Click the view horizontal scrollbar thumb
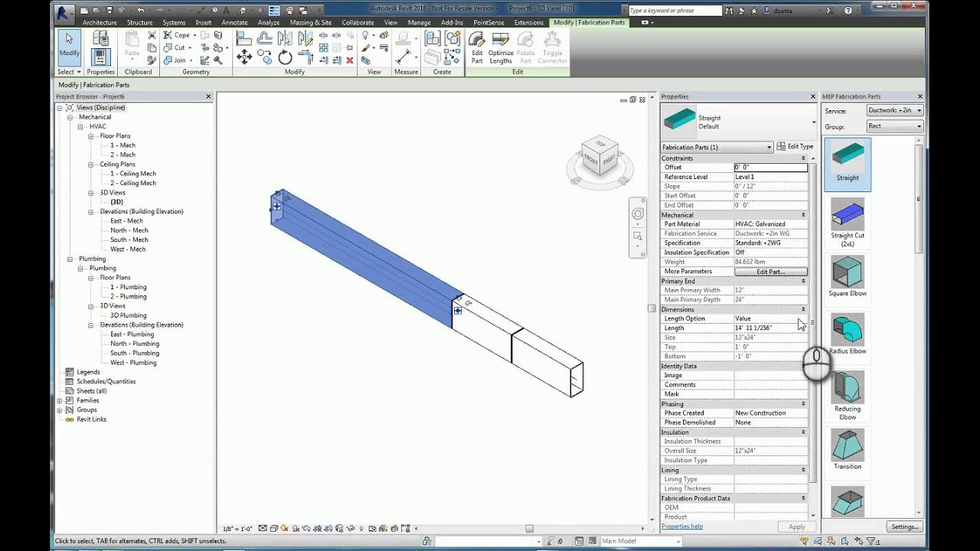Screen dimensions: 980x551 click(x=528, y=529)
